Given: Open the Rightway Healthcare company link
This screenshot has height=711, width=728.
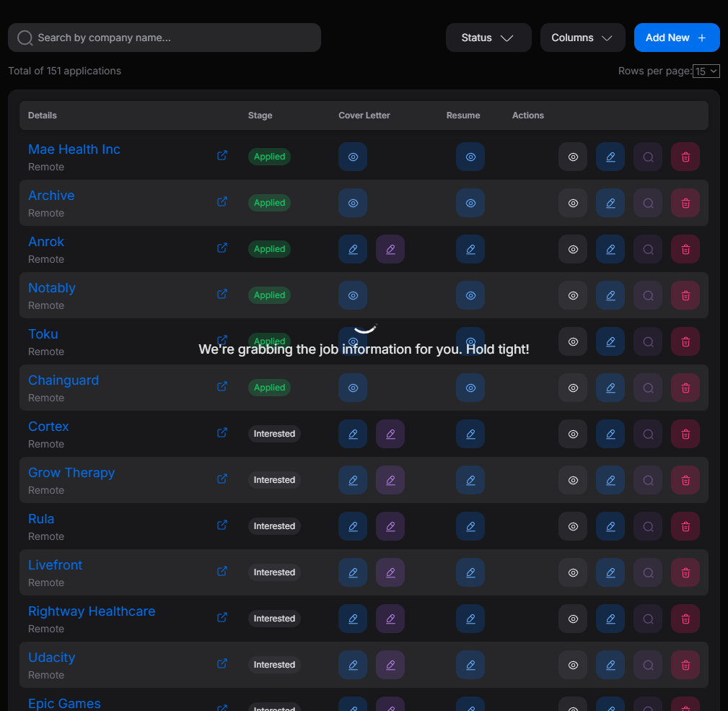Looking at the screenshot, I should pyautogui.click(x=92, y=611).
